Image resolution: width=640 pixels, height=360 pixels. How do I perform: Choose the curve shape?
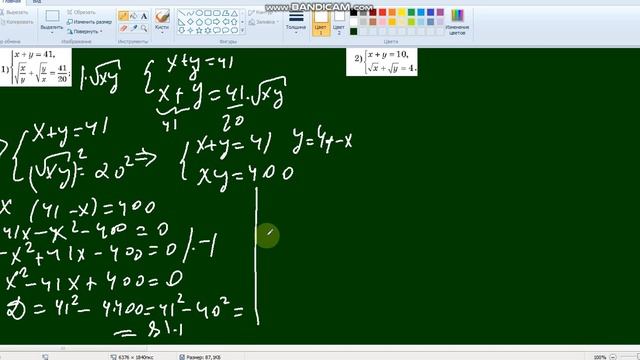tap(190, 13)
